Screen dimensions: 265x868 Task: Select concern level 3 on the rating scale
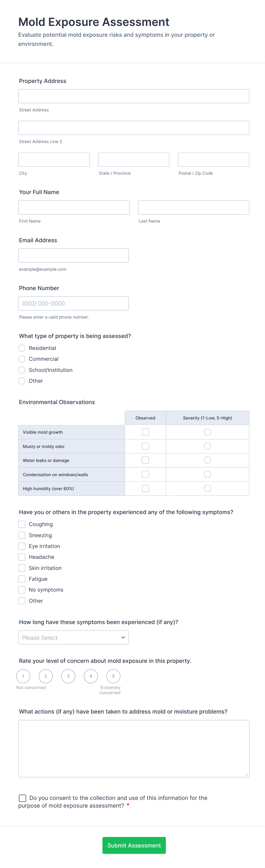tap(68, 676)
